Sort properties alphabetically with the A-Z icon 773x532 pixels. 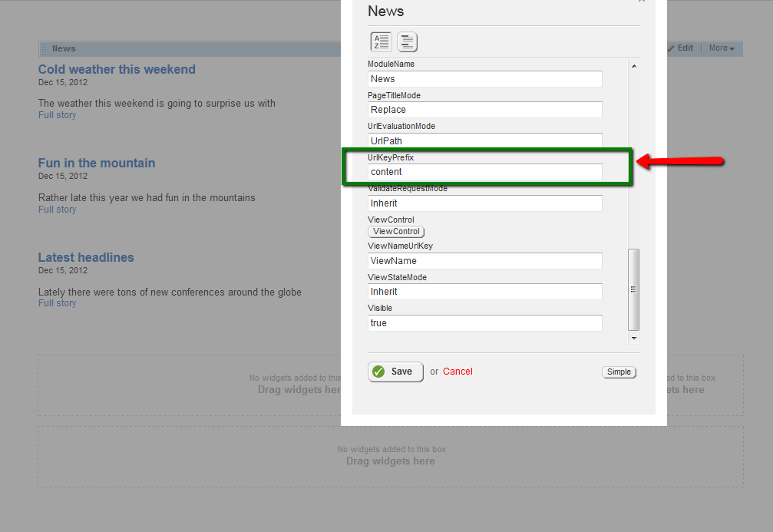point(381,42)
